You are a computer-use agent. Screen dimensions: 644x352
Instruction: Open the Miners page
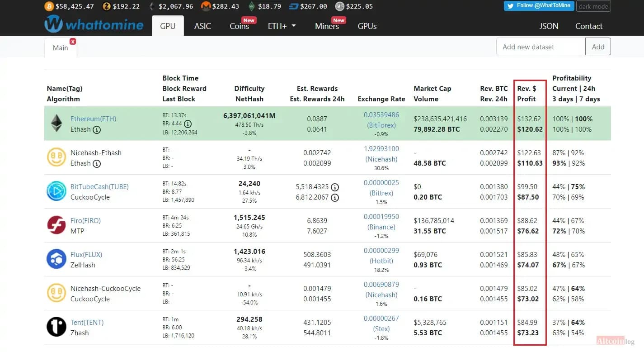coord(327,26)
